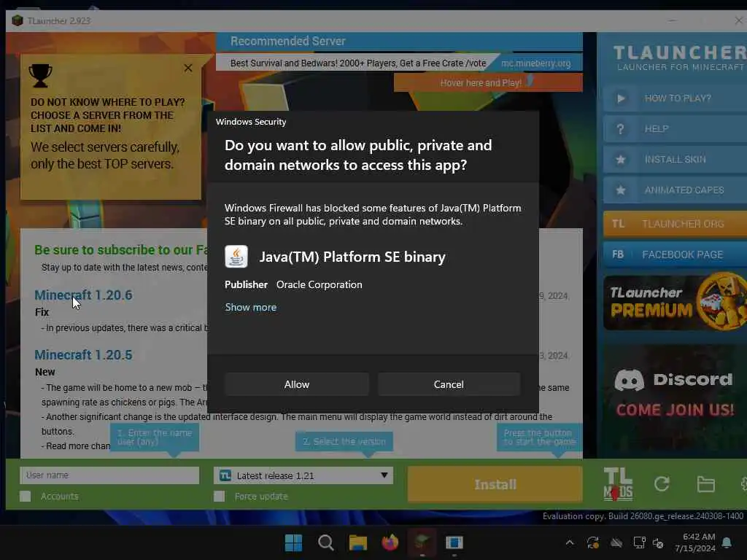The width and height of the screenshot is (747, 560).
Task: Open TLauncher.org orange menu item
Action: pyautogui.click(x=675, y=224)
